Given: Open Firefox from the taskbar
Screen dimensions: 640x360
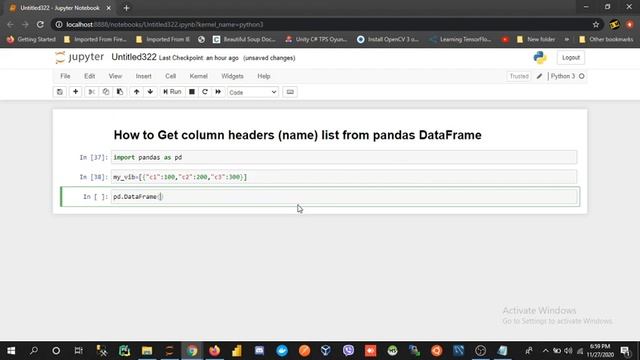Looking at the screenshot, I should pos(214,351).
